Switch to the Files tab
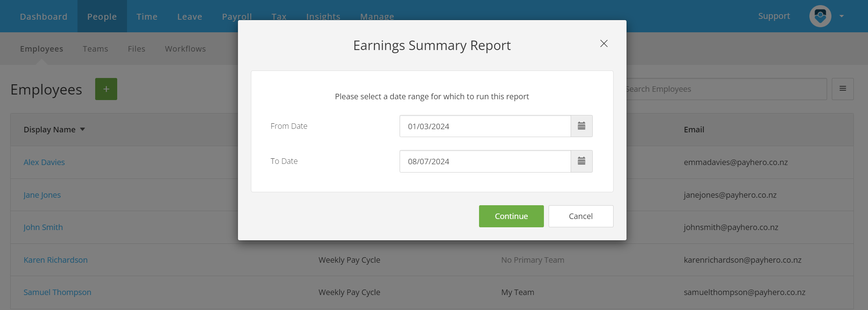Screen dimensions: 868x310 136,49
